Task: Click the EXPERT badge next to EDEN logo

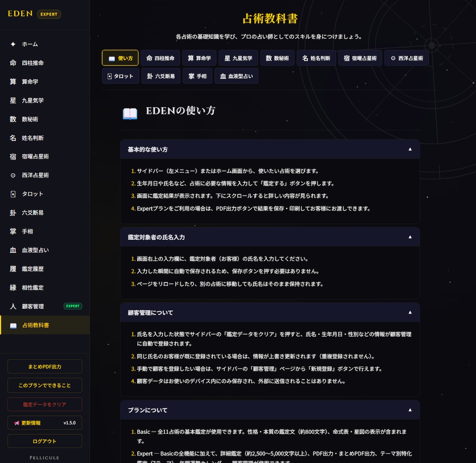Action: [49, 14]
